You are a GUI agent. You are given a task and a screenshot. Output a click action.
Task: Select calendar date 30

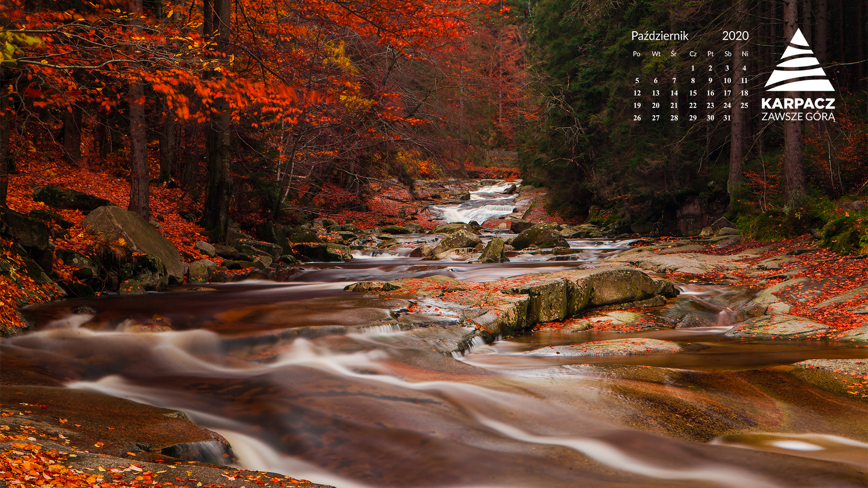click(x=710, y=118)
